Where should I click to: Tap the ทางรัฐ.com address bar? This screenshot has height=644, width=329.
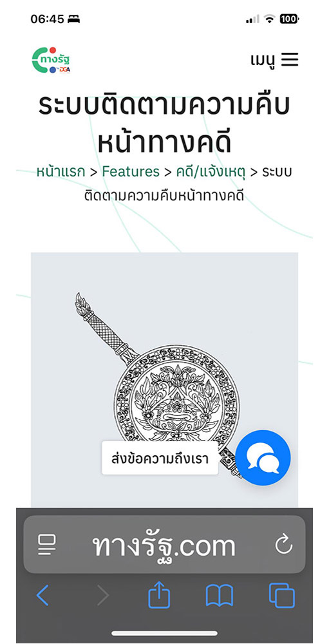164,545
